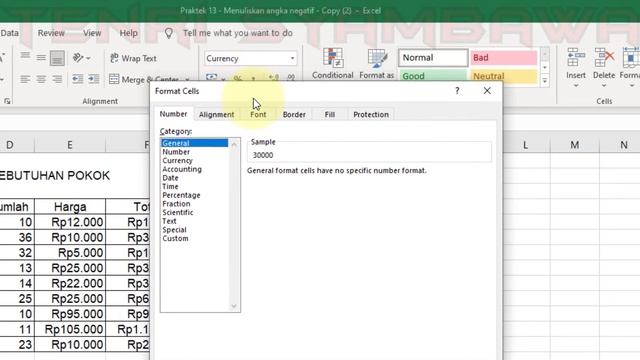This screenshot has height=360, width=640.
Task: Expand the Orientation dropdown arrow
Action: (x=89, y=58)
